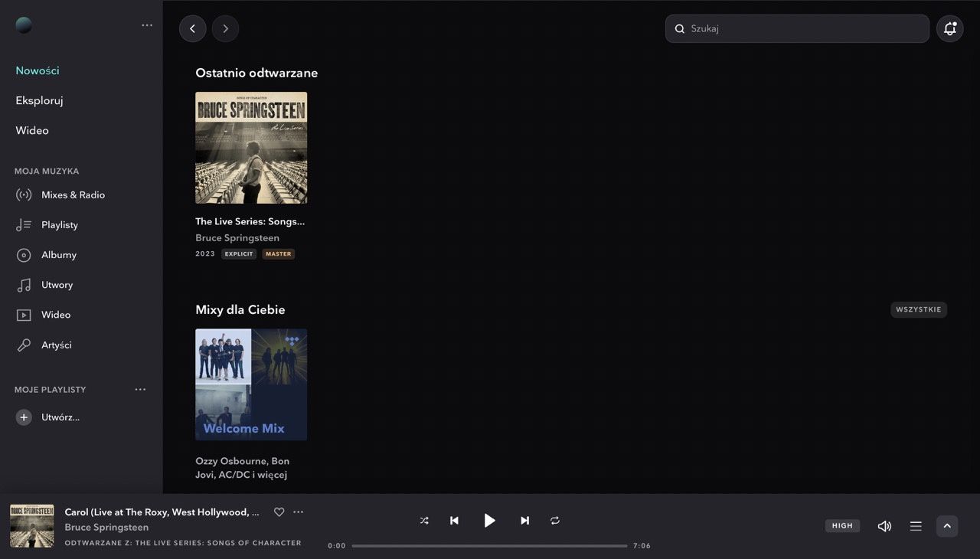
Task: Open Playlisty in Moja Muzyka
Action: (x=60, y=224)
